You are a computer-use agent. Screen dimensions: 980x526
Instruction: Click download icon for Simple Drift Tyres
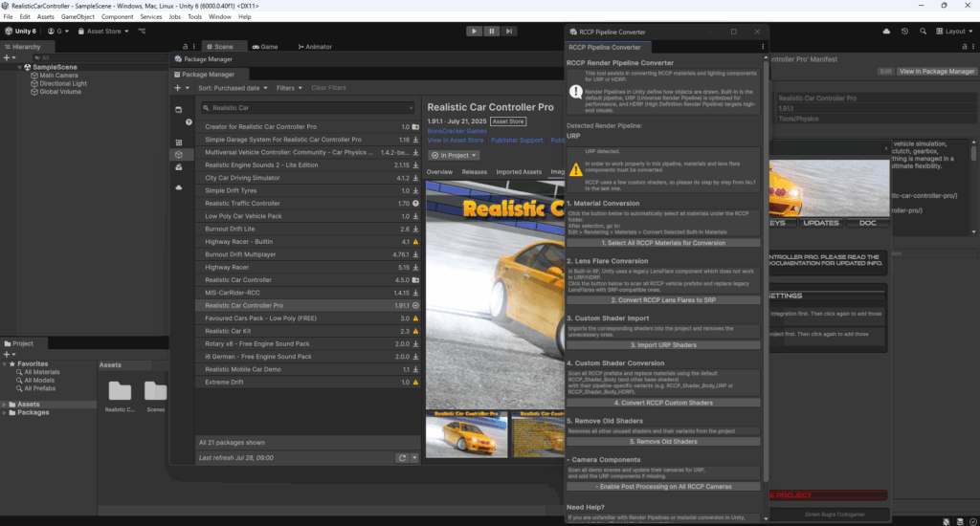(415, 190)
